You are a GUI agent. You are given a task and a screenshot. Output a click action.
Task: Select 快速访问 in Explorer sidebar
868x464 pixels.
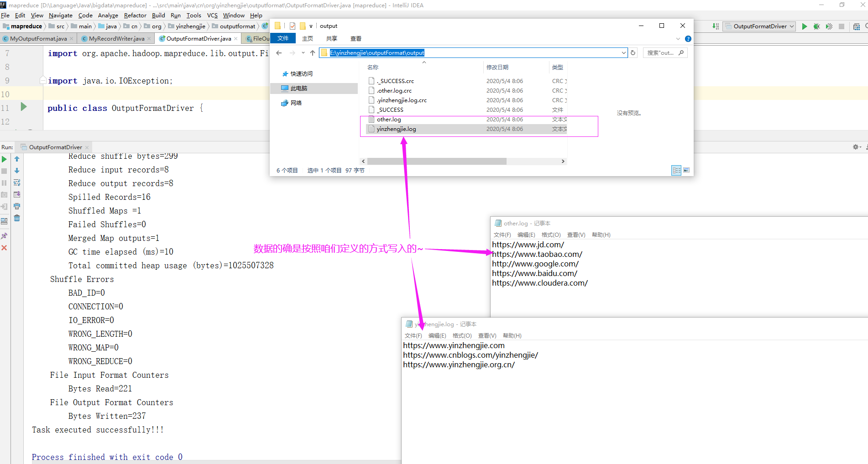click(x=301, y=74)
